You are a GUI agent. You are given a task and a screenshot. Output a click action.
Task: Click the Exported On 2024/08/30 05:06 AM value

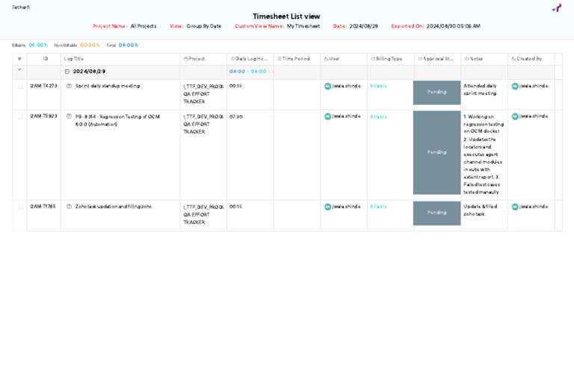[453, 26]
